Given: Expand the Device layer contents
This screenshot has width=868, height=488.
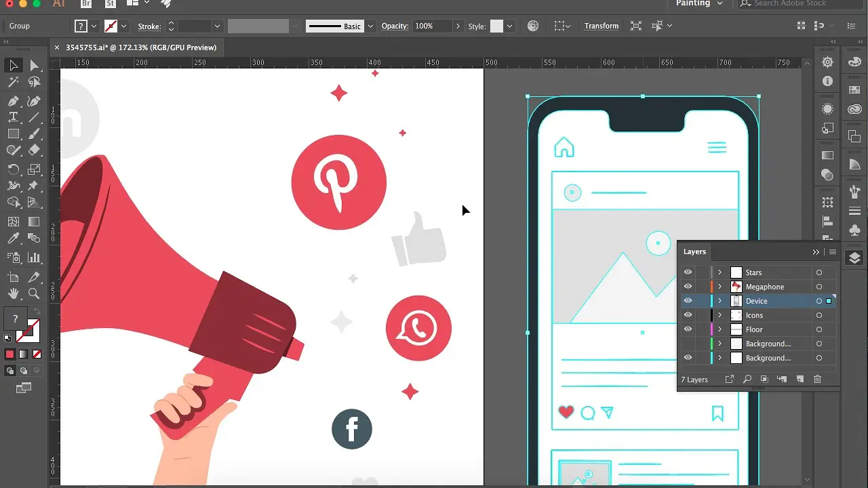Looking at the screenshot, I should (x=719, y=301).
